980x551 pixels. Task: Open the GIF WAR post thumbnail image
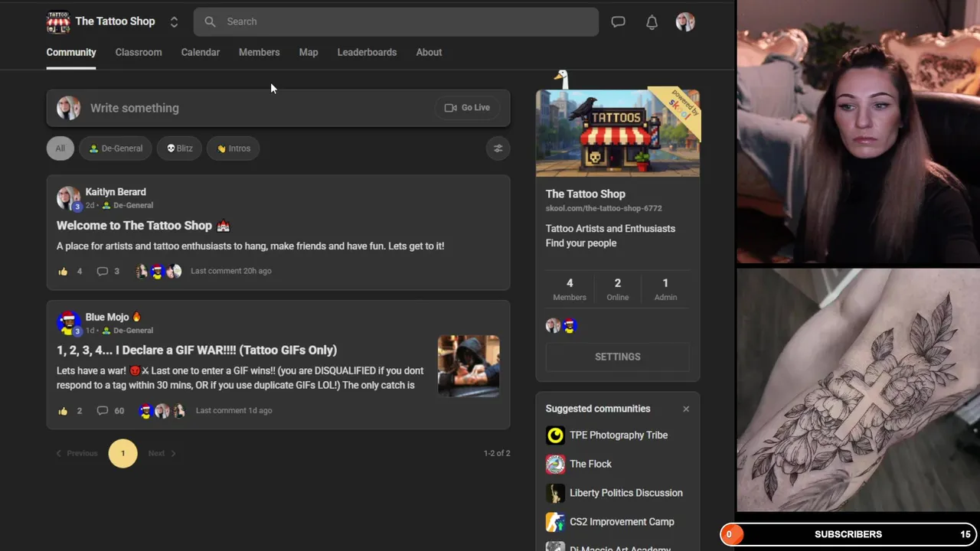tap(469, 366)
